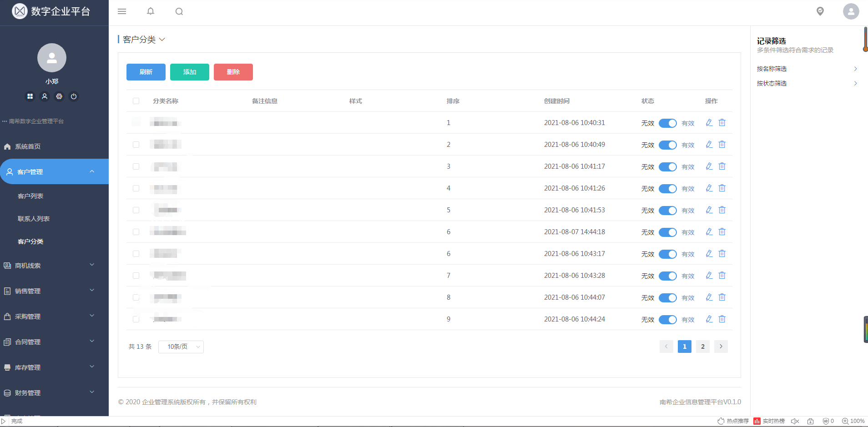Click the trash delete icon for row 3
This screenshot has height=427, width=868.
click(722, 166)
